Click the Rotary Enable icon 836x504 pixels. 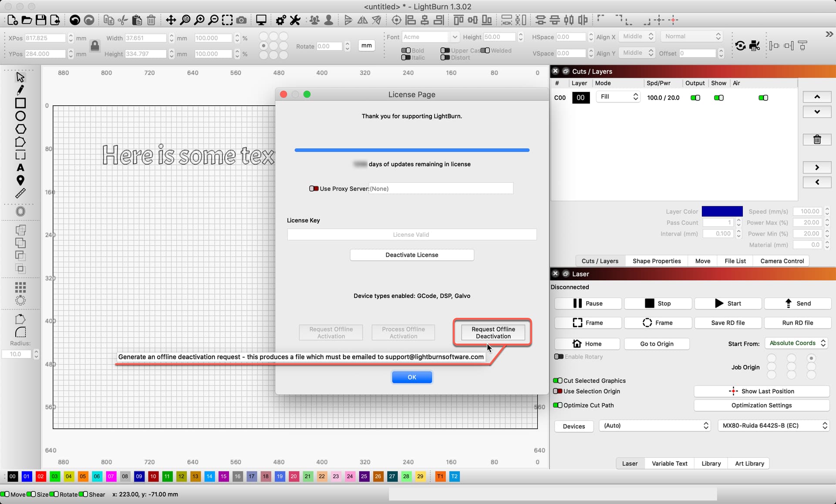click(558, 356)
